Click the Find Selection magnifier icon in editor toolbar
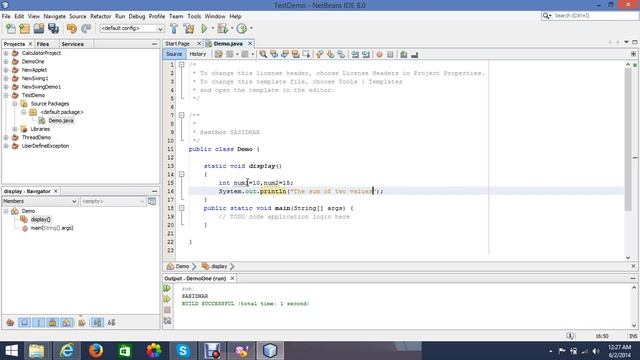Screen dimensions: 640x360 tap(263, 54)
